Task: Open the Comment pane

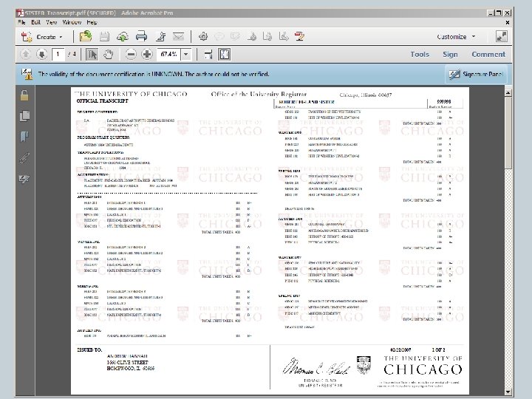Action: click(488, 54)
